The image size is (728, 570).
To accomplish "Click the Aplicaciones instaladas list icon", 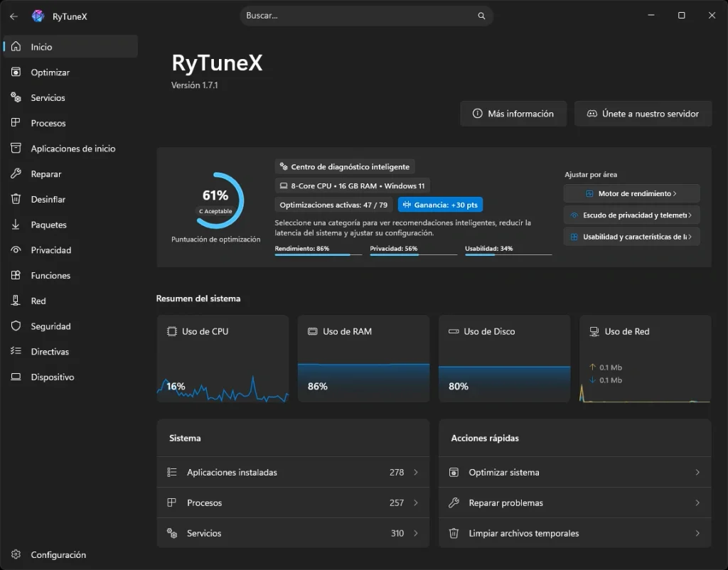I will [x=172, y=472].
